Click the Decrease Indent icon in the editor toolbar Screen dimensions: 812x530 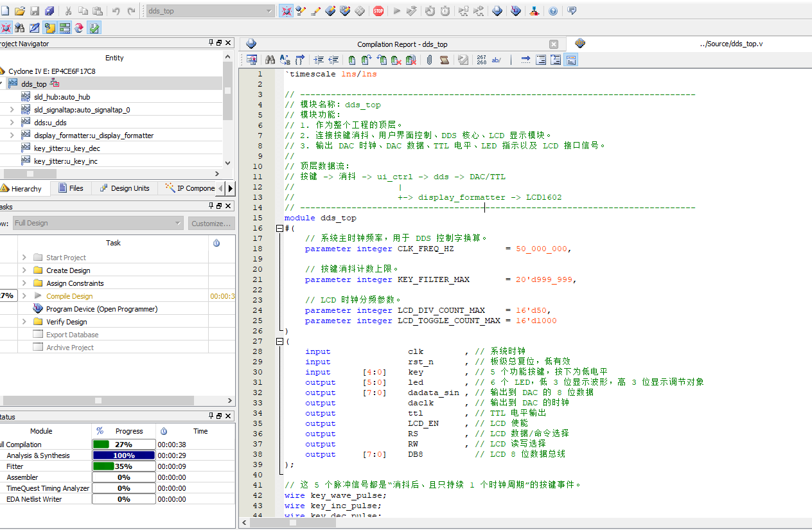pos(333,60)
